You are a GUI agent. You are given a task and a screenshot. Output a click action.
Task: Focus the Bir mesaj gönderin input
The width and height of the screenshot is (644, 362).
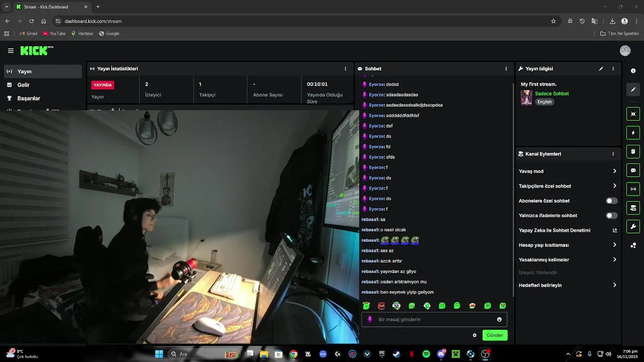434,319
